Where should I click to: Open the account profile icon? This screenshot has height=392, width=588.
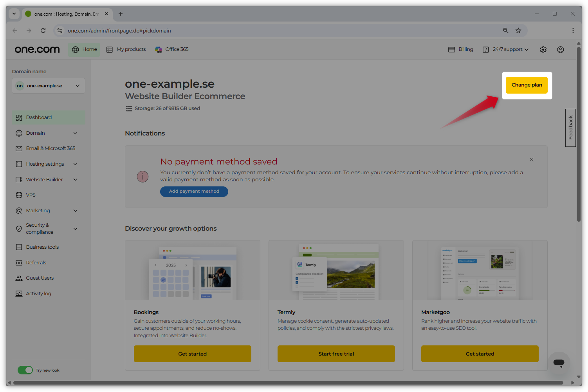pyautogui.click(x=561, y=49)
